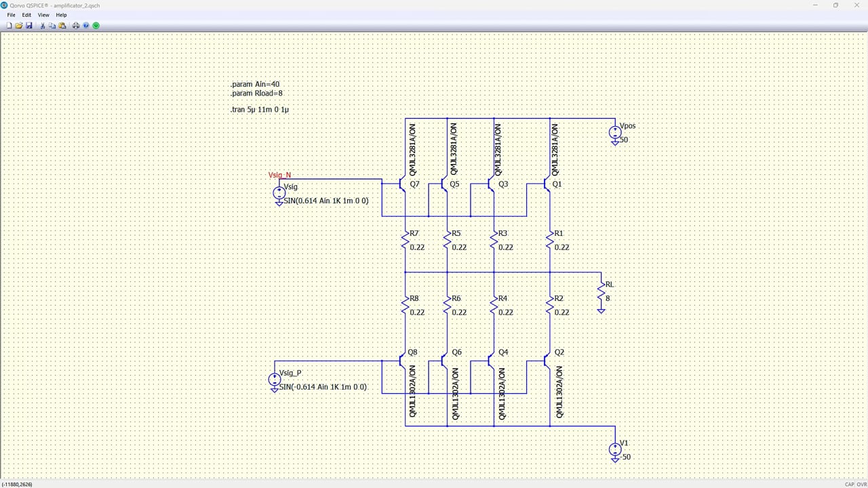Click the red 'Vsig_N' net label
Viewport: 868px width, 488px height.
click(x=279, y=175)
